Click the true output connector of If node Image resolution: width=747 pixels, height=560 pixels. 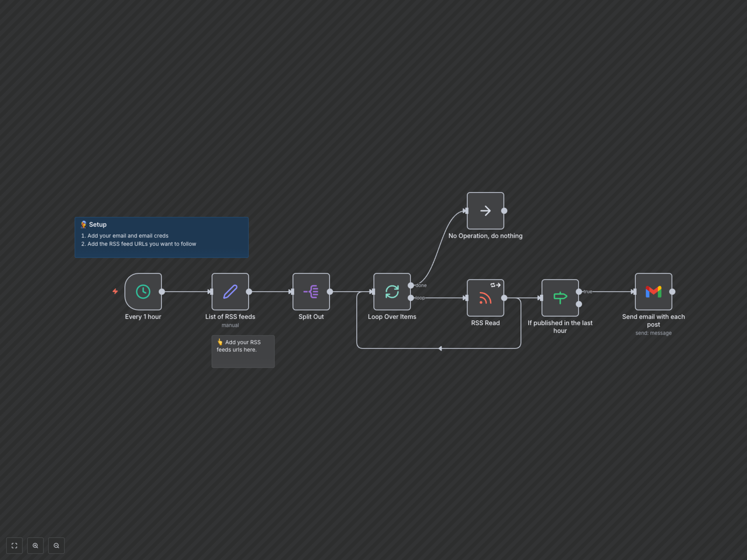579,292
